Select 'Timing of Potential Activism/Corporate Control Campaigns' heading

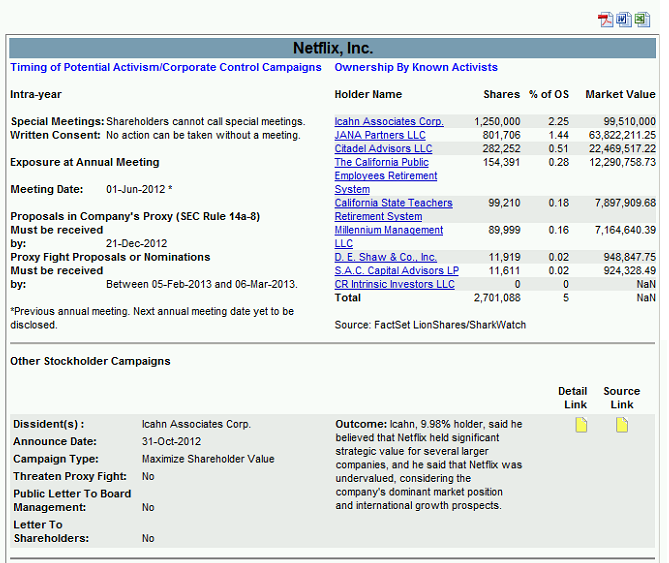[x=166, y=67]
